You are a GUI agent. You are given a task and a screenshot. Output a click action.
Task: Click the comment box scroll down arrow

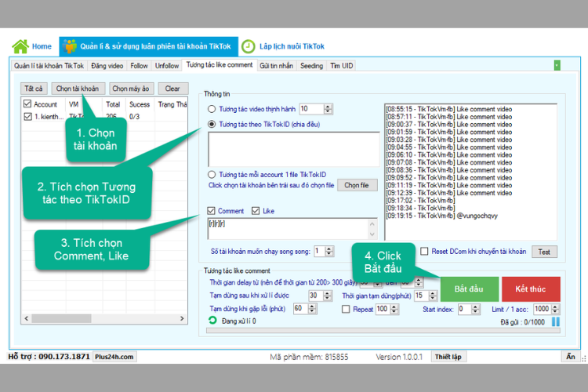click(x=372, y=234)
